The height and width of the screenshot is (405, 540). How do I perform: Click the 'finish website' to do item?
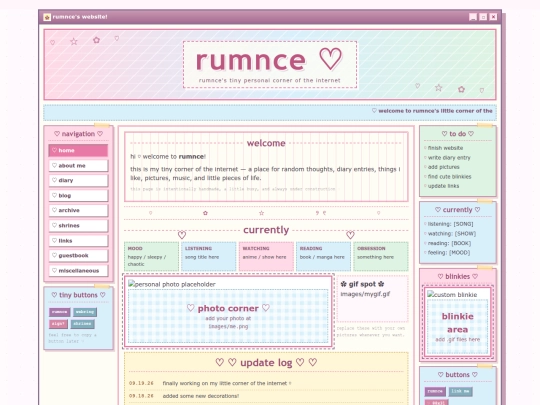pyautogui.click(x=445, y=148)
